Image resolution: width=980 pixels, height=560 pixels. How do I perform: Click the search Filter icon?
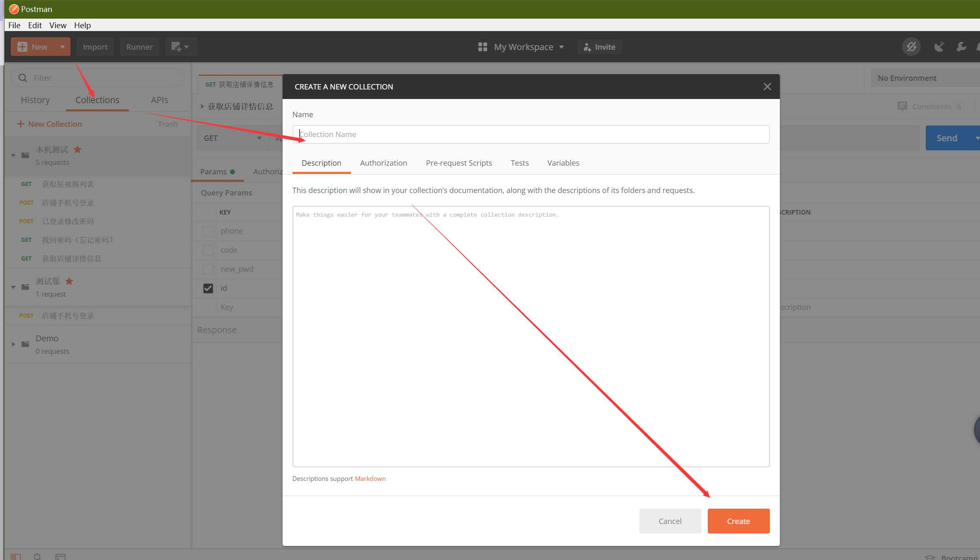click(23, 77)
